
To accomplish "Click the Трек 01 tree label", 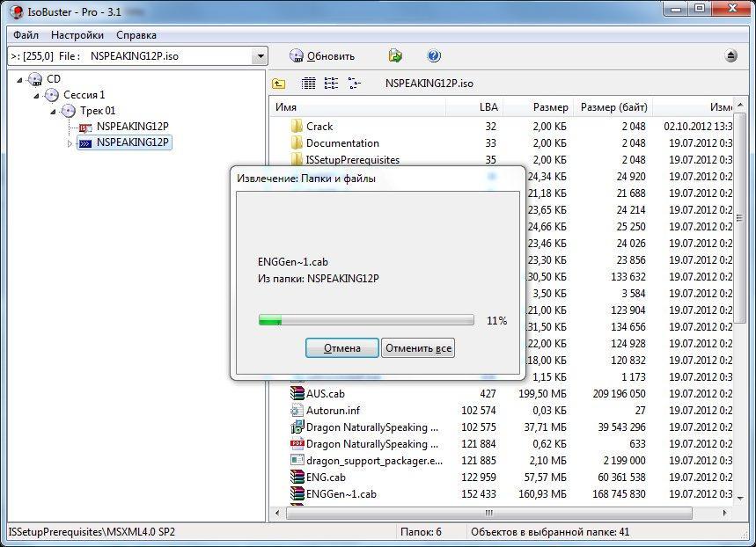I will tap(98, 111).
